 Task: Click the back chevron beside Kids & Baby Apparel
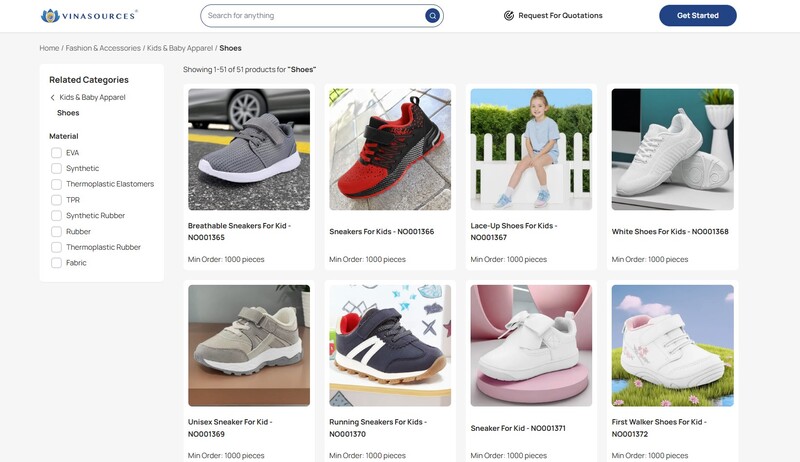pyautogui.click(x=53, y=98)
